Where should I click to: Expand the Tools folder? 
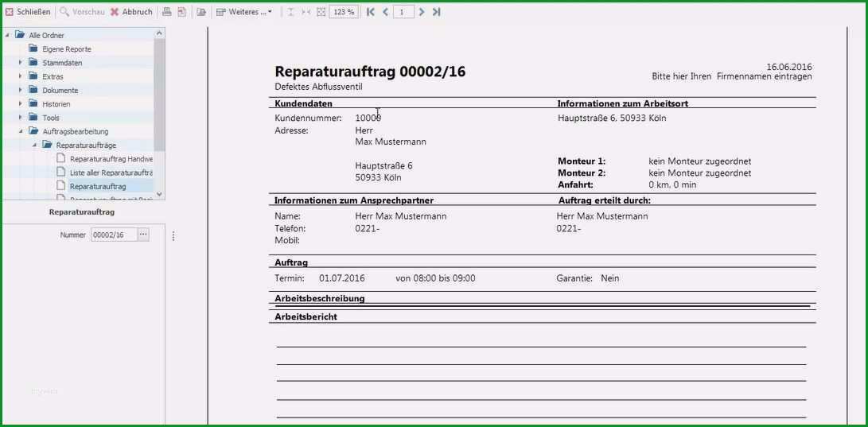pos(21,117)
